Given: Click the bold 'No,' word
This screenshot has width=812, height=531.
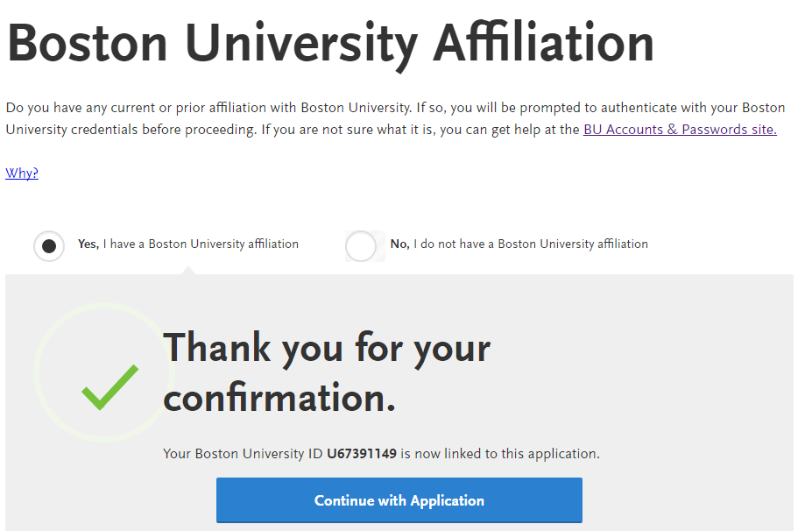Looking at the screenshot, I should pyautogui.click(x=399, y=244).
